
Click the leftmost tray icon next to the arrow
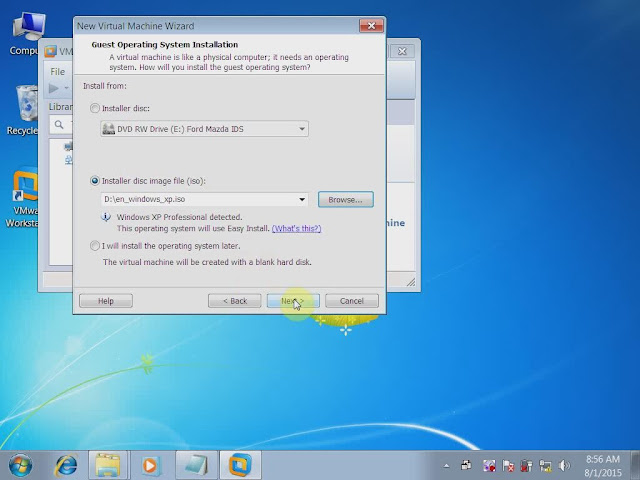(x=466, y=465)
